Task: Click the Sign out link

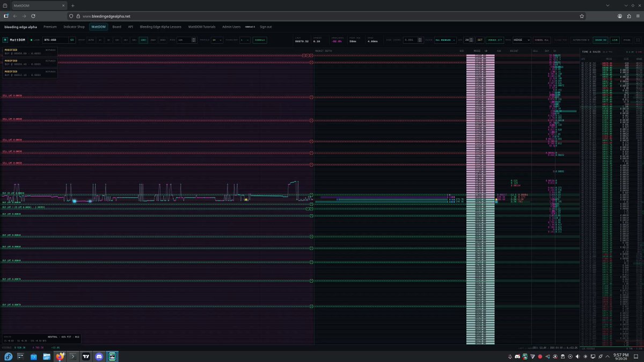Action: 266,26
